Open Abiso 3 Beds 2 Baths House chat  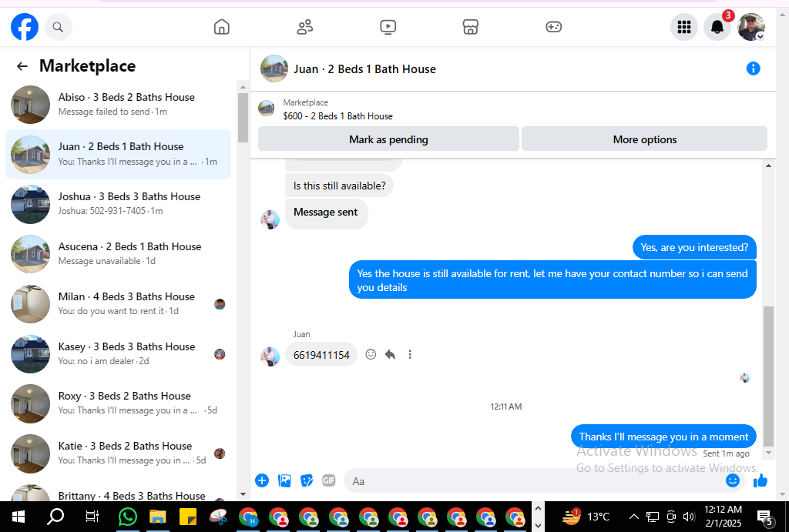(x=118, y=104)
